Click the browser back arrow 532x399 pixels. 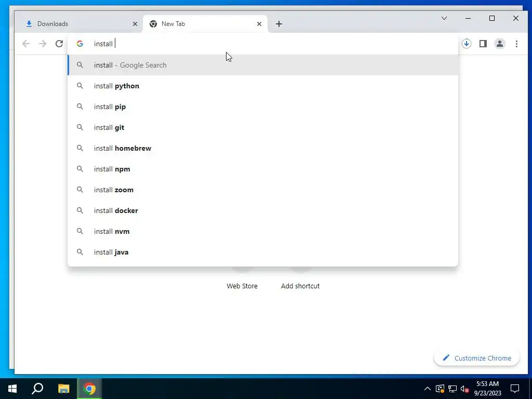tap(26, 44)
